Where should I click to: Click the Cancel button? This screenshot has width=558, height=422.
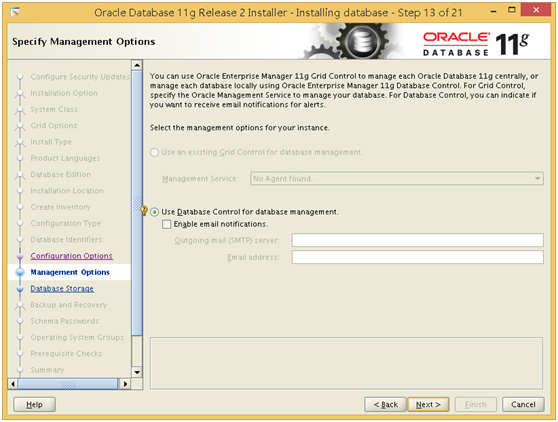click(523, 405)
